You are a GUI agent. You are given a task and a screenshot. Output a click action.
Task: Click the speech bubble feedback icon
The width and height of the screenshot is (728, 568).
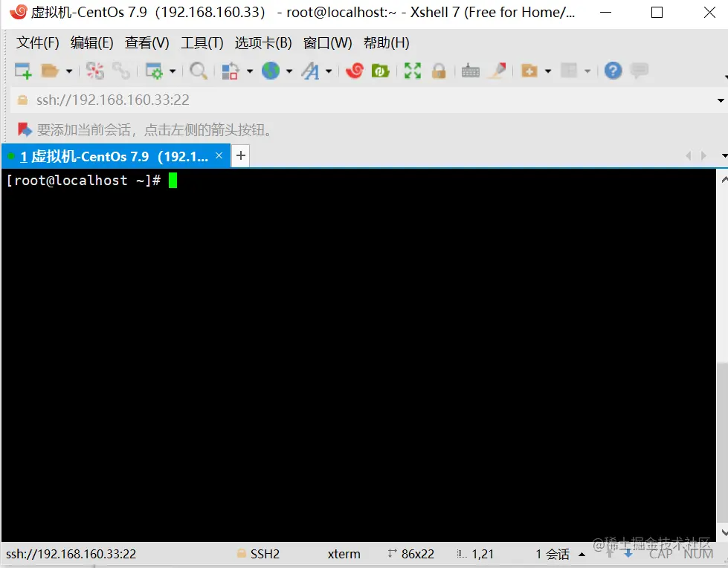pyautogui.click(x=640, y=71)
